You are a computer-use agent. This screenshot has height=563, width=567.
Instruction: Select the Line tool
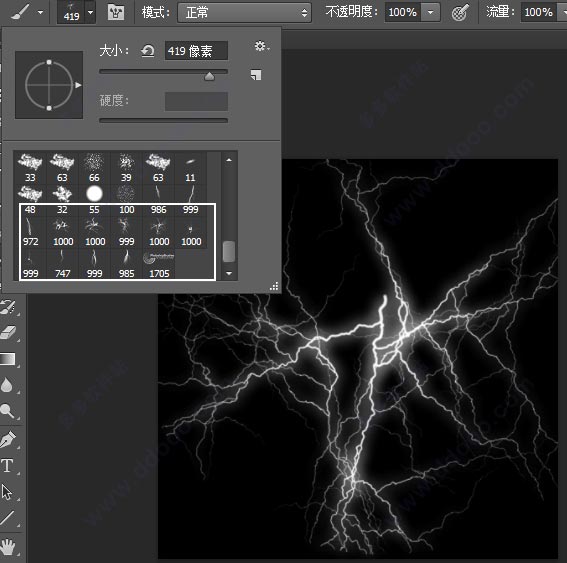pyautogui.click(x=7, y=518)
